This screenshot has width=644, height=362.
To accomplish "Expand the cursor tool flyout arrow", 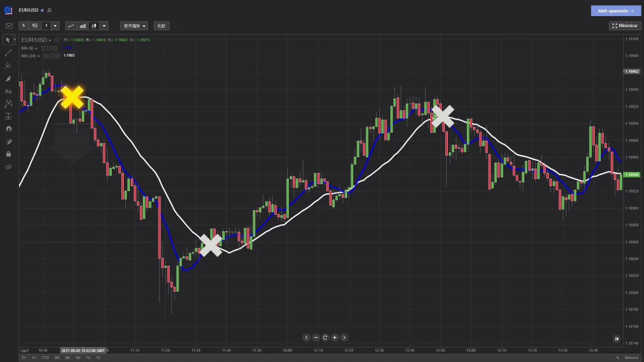I will tap(15, 39).
